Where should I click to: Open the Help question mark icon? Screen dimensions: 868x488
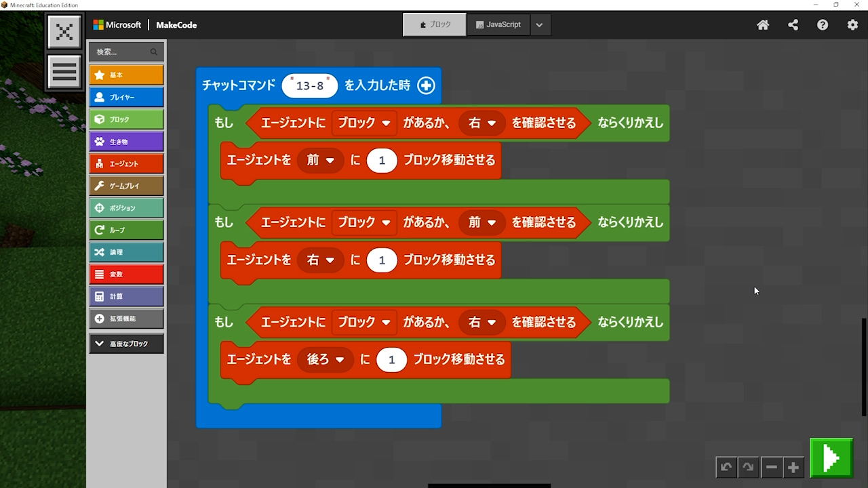click(x=823, y=25)
